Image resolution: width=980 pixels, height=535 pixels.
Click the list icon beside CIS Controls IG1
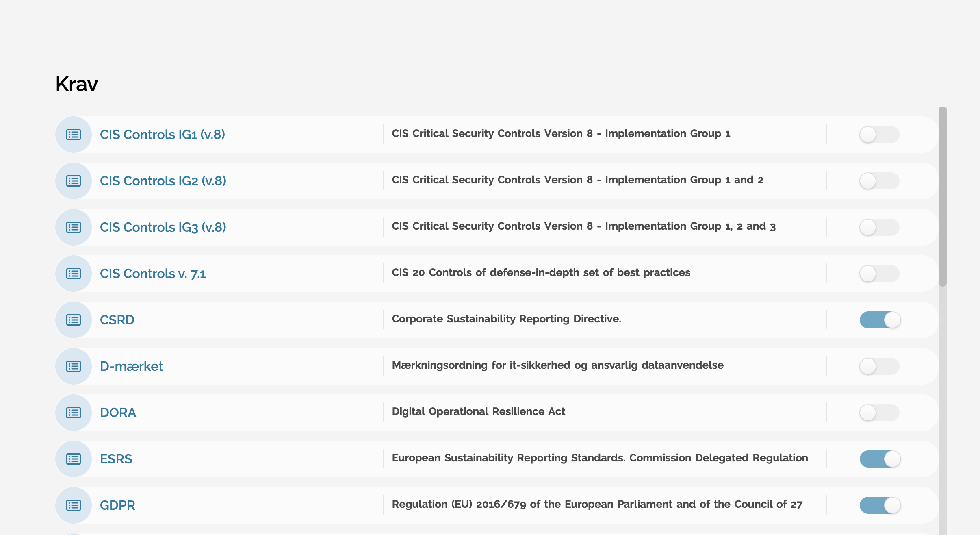click(x=74, y=135)
